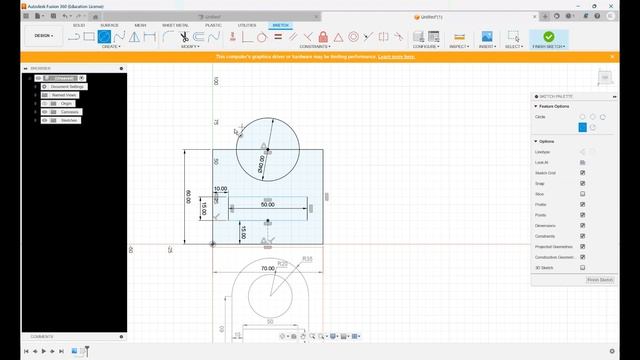This screenshot has width=640, height=360.
Task: Switch to the SURFACE tab
Action: click(109, 25)
